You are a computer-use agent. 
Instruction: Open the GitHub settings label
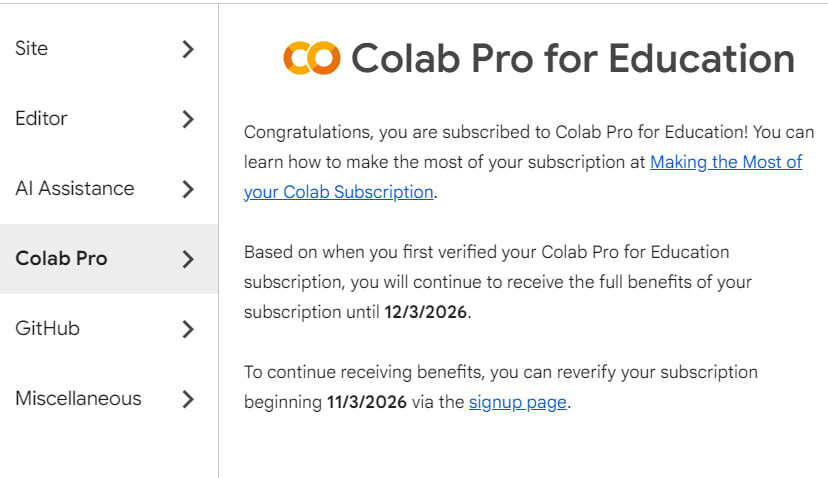(x=48, y=329)
